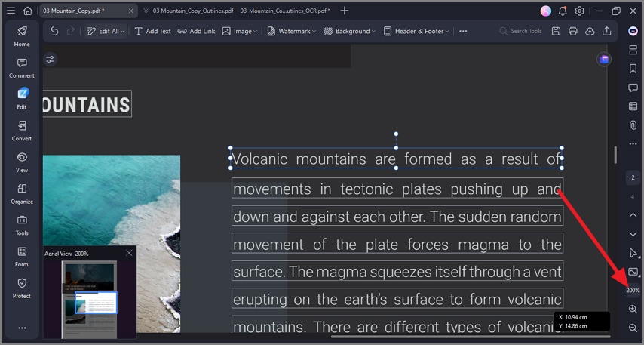Open the Background dropdown

349,31
